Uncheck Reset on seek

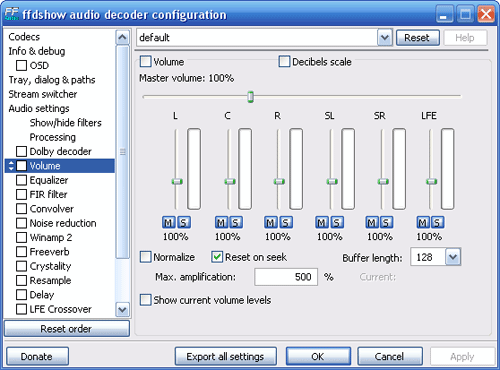click(217, 257)
